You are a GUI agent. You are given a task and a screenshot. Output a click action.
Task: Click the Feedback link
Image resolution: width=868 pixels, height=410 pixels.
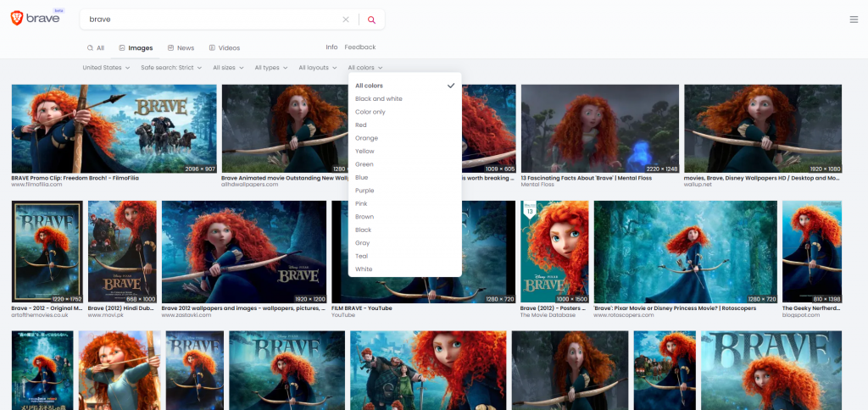pos(359,47)
